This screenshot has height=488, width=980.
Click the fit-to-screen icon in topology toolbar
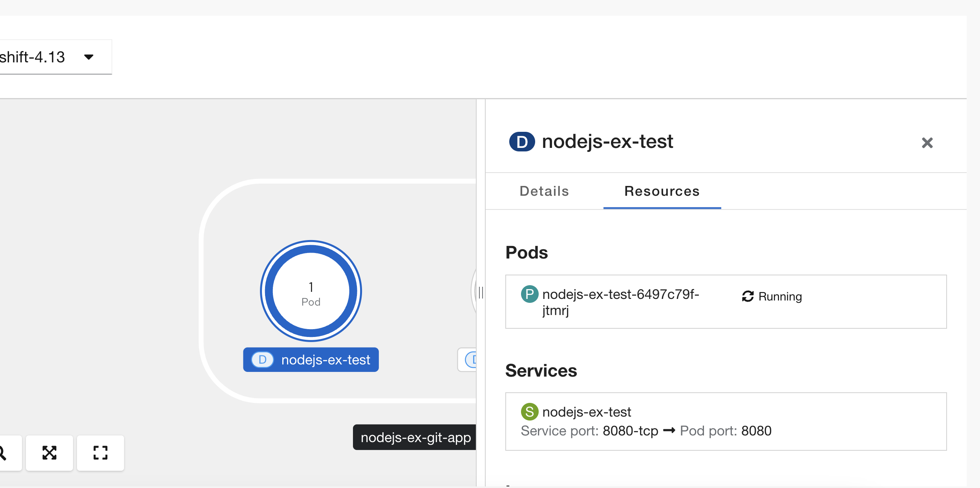pyautogui.click(x=49, y=453)
